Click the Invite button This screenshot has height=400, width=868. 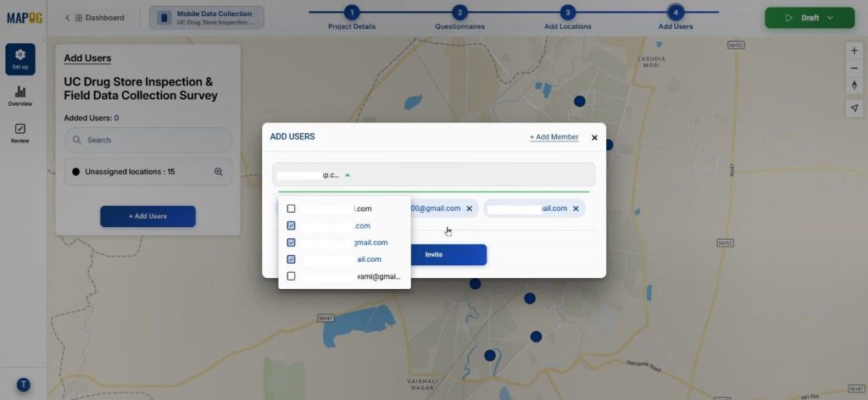pos(434,254)
